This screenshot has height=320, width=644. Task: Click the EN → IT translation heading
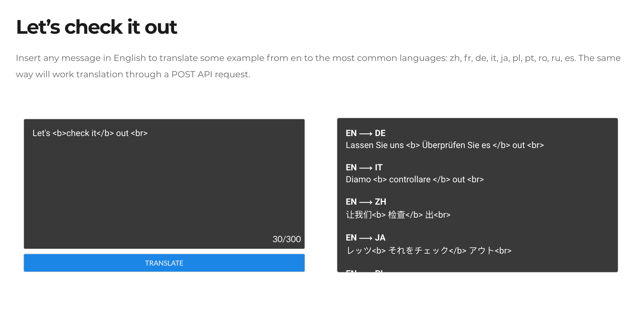(364, 167)
